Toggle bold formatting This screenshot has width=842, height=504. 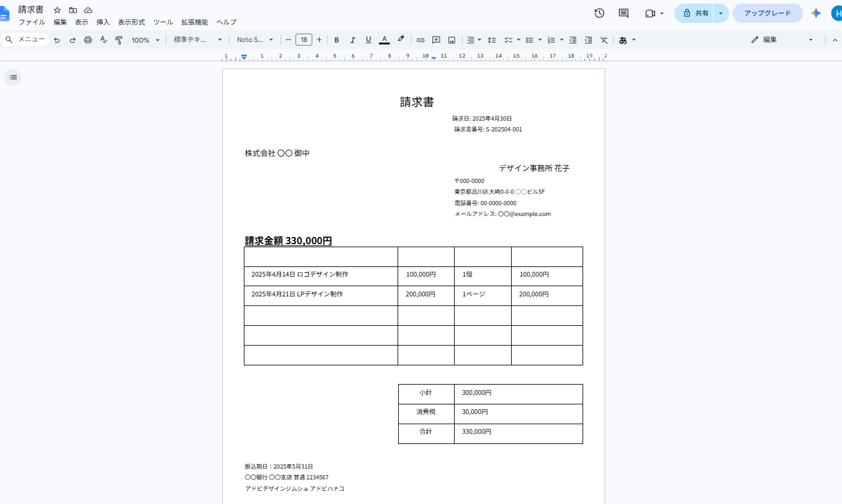pyautogui.click(x=337, y=40)
